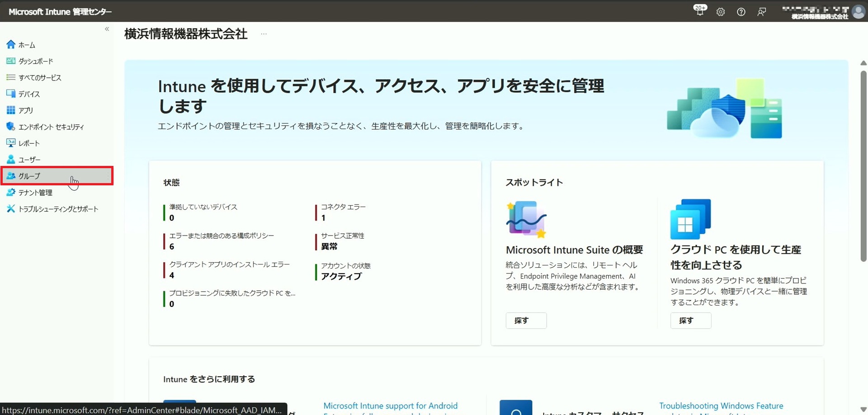Image resolution: width=868 pixels, height=415 pixels.
Task: Click the vertical scrollbar thumb
Action: coord(863,166)
